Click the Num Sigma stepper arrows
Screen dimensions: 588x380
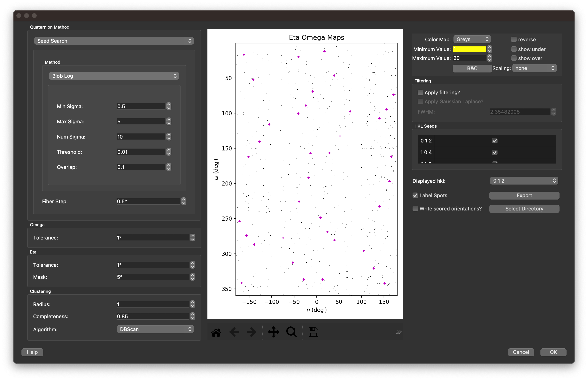point(169,137)
